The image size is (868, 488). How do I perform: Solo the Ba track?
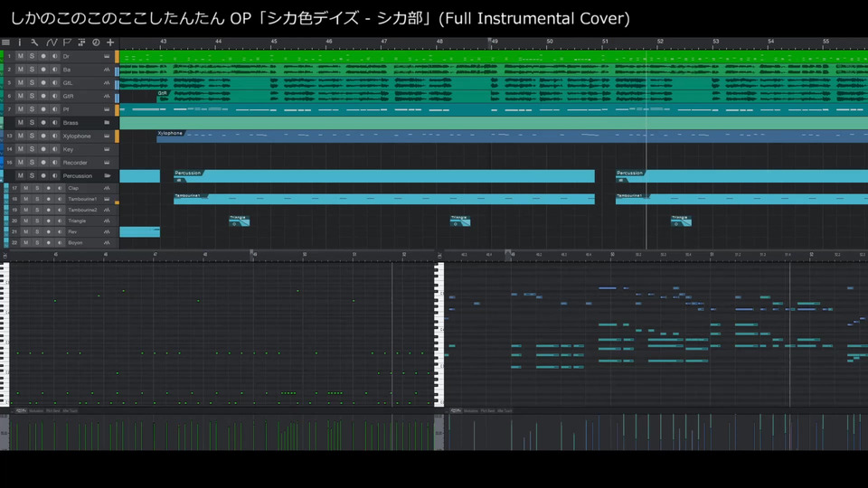coord(33,70)
